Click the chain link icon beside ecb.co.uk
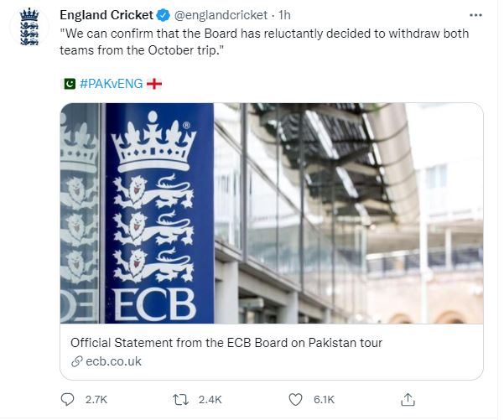This screenshot has width=504, height=420. click(76, 361)
